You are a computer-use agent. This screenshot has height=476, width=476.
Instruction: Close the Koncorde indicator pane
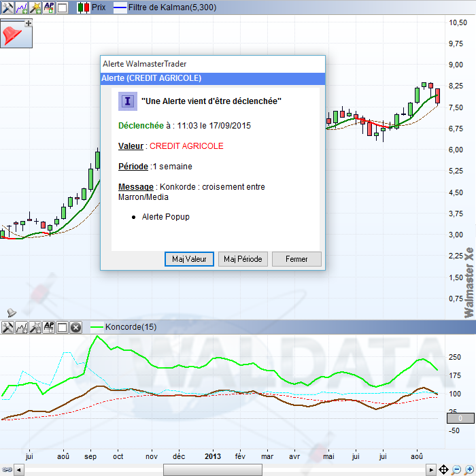click(x=75, y=328)
